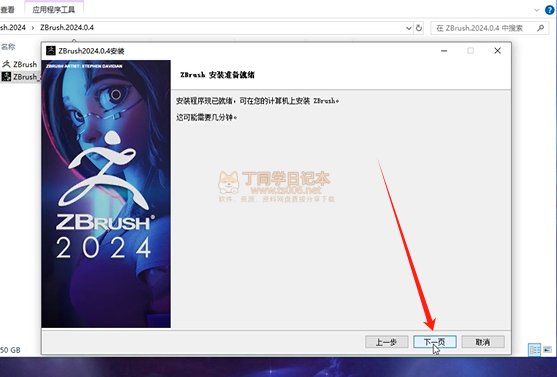Minimize the ZBrush2024.0.4 installer window
Image resolution: width=557 pixels, height=377 pixels.
(x=444, y=51)
